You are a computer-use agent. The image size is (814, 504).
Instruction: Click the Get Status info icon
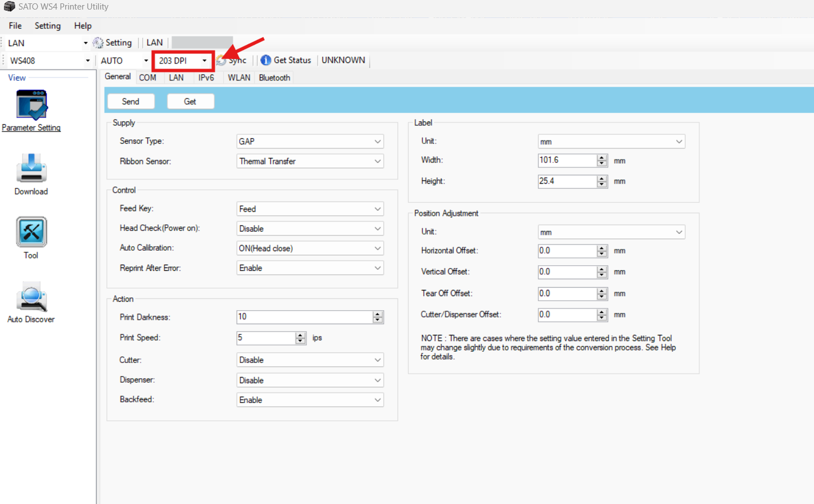(x=266, y=60)
